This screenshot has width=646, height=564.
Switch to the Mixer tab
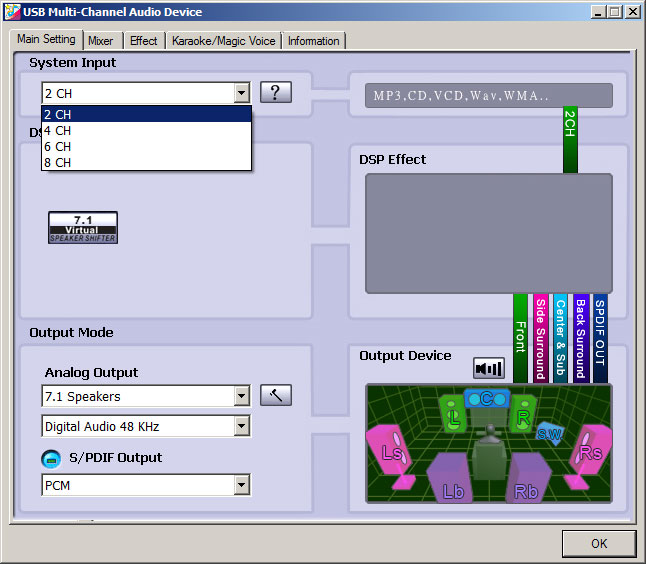100,41
